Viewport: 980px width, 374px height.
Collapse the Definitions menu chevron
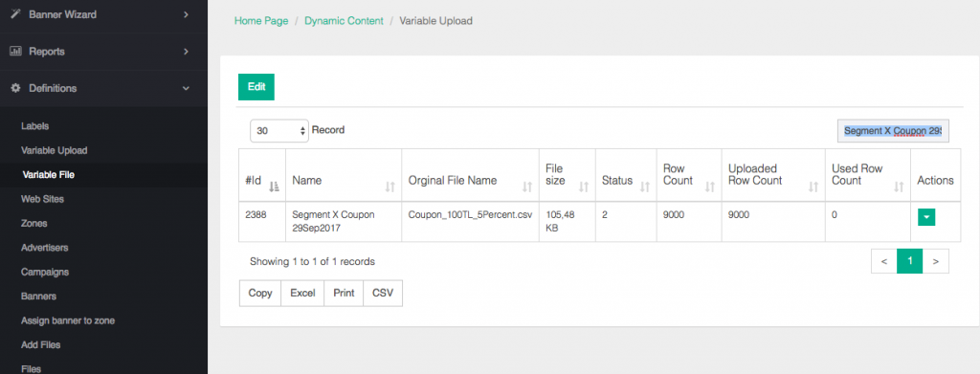coord(186,89)
